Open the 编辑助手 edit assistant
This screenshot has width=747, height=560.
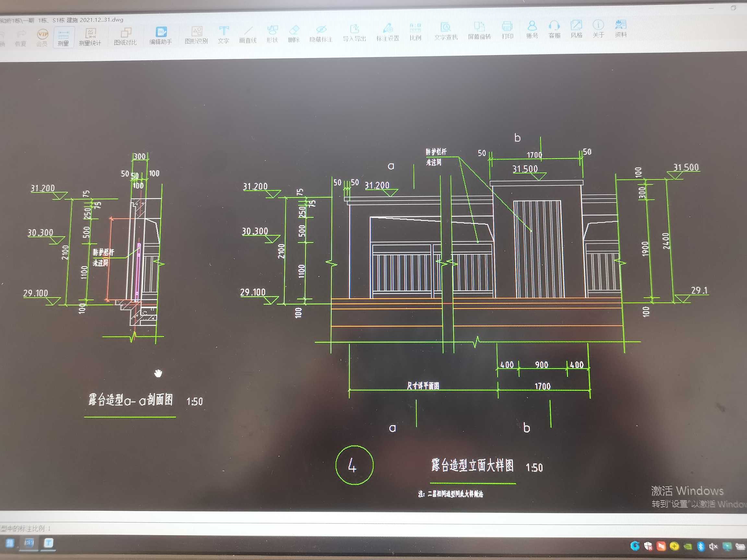[161, 36]
